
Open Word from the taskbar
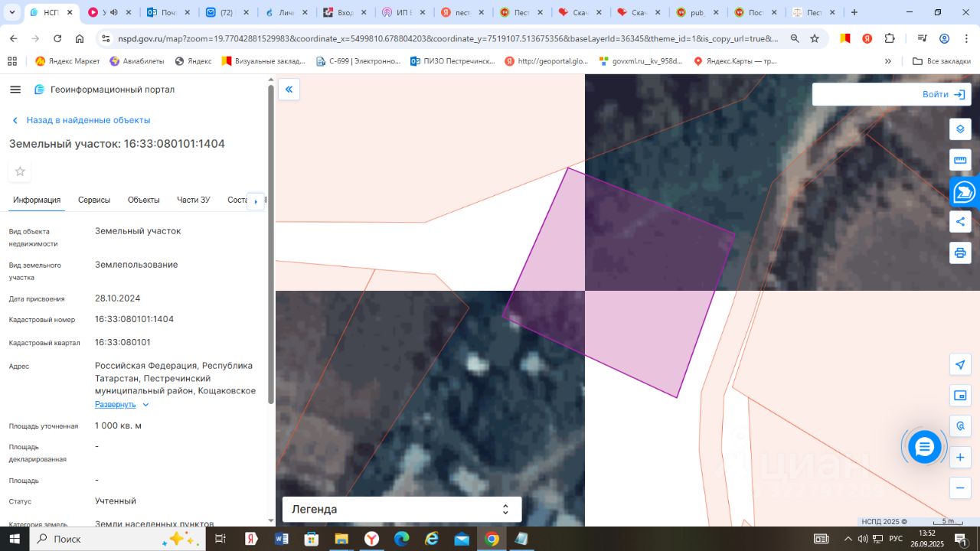pos(281,539)
